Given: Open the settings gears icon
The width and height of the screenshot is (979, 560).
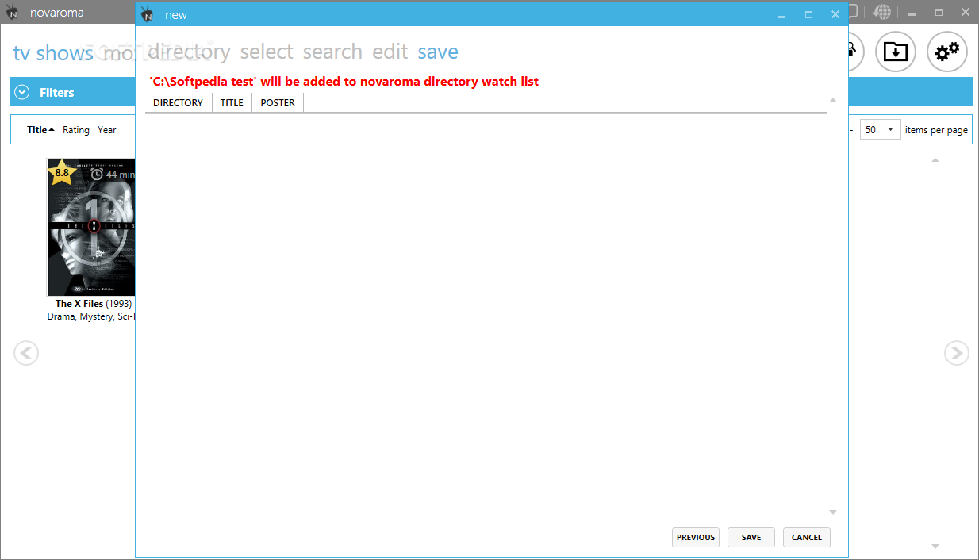Looking at the screenshot, I should click(947, 52).
